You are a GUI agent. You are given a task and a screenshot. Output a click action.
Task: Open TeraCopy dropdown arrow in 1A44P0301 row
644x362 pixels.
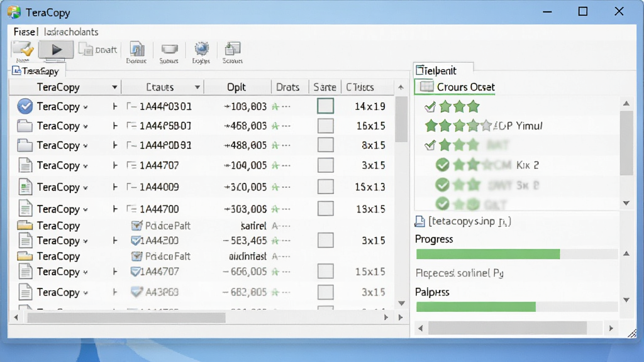tap(86, 107)
